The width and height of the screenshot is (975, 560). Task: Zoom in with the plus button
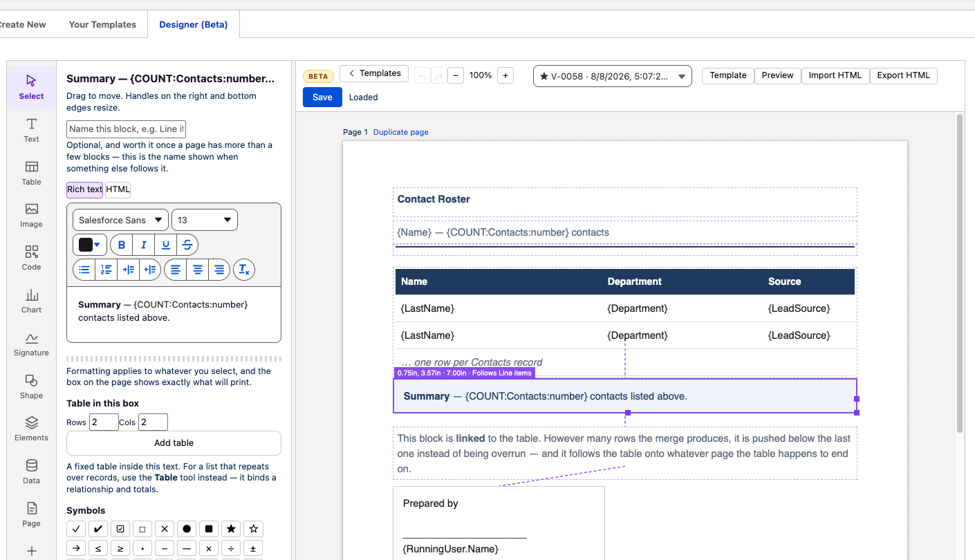tap(505, 75)
